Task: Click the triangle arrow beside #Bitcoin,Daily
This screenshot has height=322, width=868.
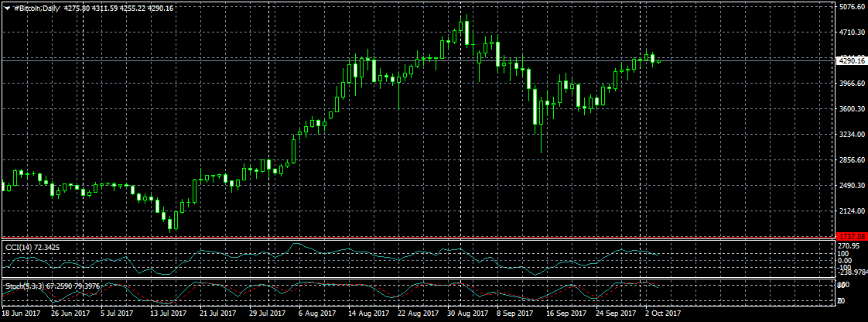Action: click(x=7, y=8)
